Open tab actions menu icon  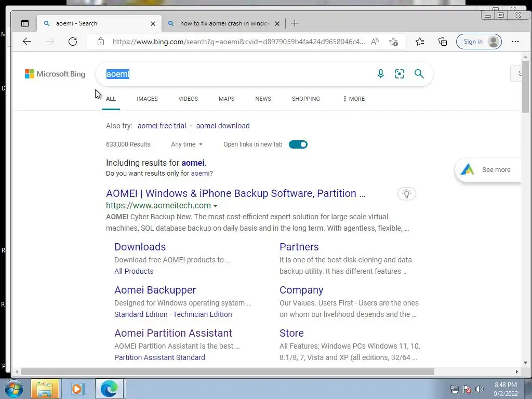pyautogui.click(x=25, y=23)
